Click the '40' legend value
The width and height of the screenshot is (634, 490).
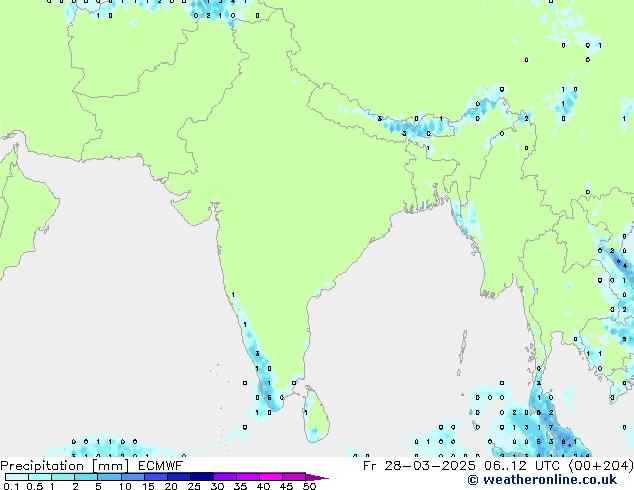(x=263, y=486)
